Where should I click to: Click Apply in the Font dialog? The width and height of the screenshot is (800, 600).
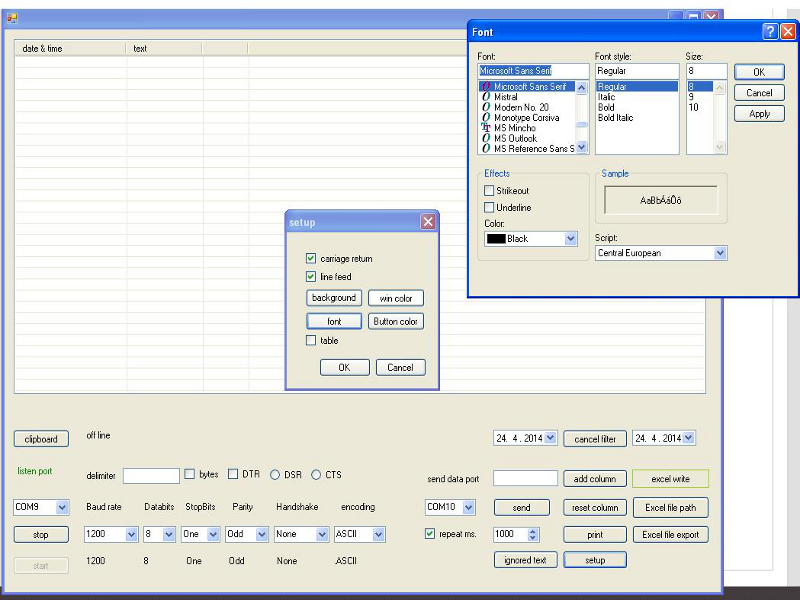(759, 114)
